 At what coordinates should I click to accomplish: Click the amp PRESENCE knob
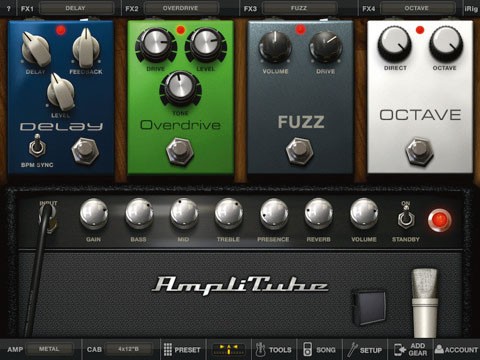pos(274,213)
